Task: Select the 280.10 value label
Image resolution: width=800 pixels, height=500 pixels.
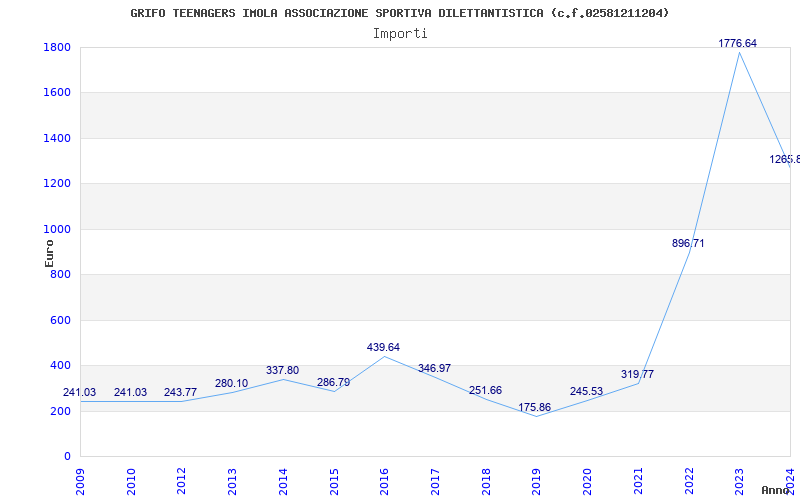Action: pyautogui.click(x=231, y=383)
